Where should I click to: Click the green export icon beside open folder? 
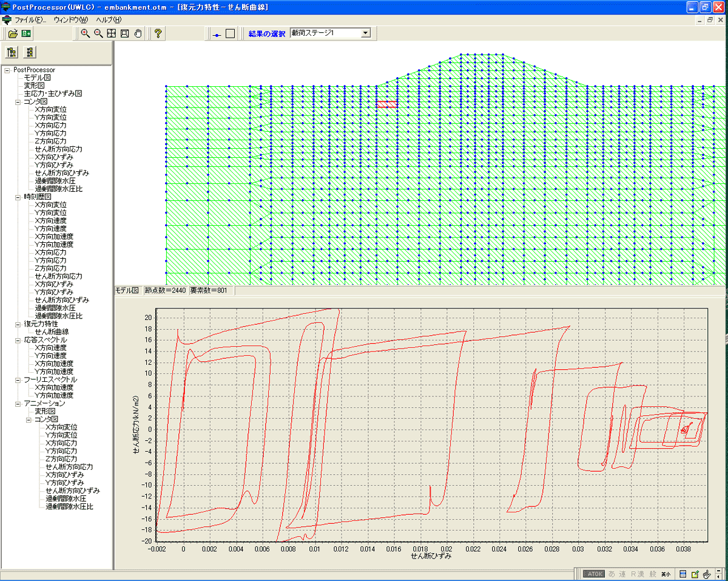[26, 33]
